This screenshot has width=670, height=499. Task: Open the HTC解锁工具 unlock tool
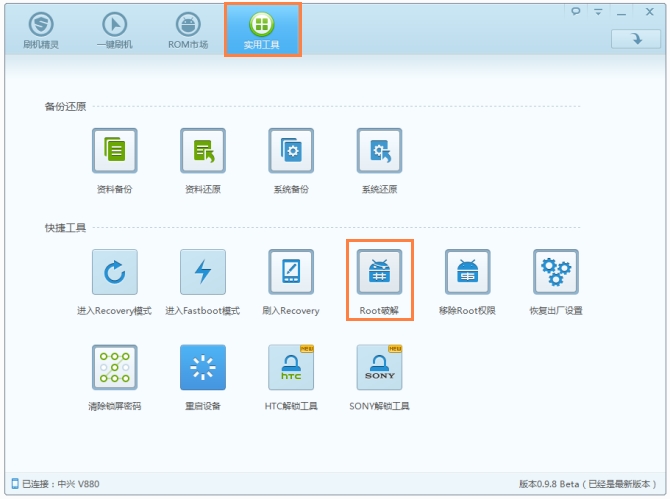tap(291, 367)
